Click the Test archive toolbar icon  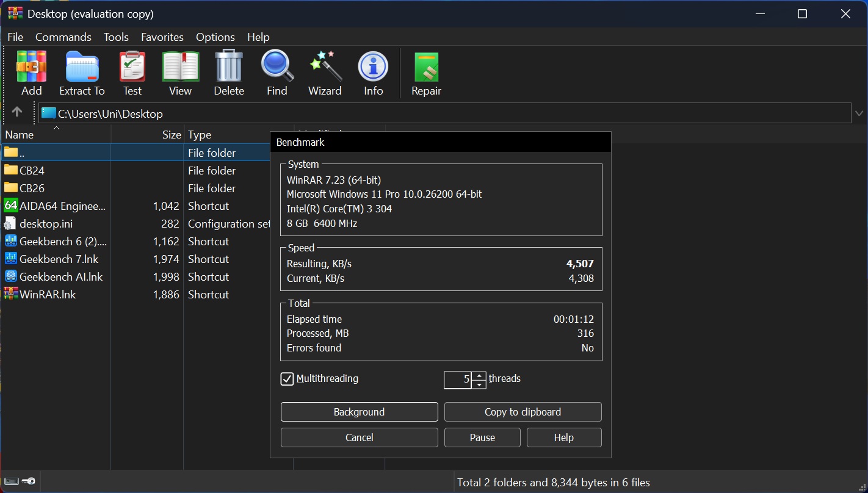(132, 67)
